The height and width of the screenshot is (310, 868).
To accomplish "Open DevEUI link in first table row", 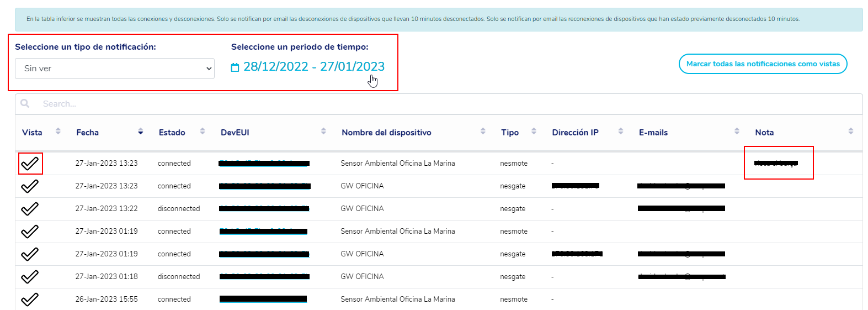I will coord(264,164).
